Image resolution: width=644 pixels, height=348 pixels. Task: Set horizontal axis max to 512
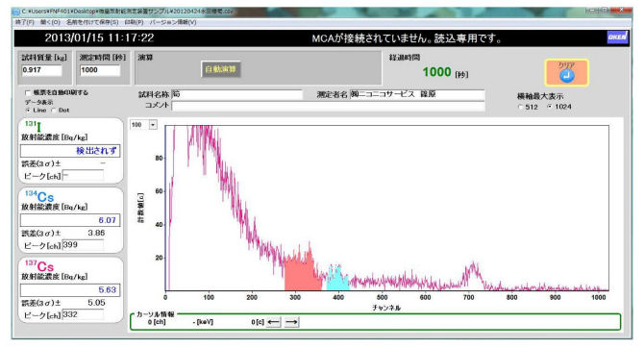coord(521,107)
